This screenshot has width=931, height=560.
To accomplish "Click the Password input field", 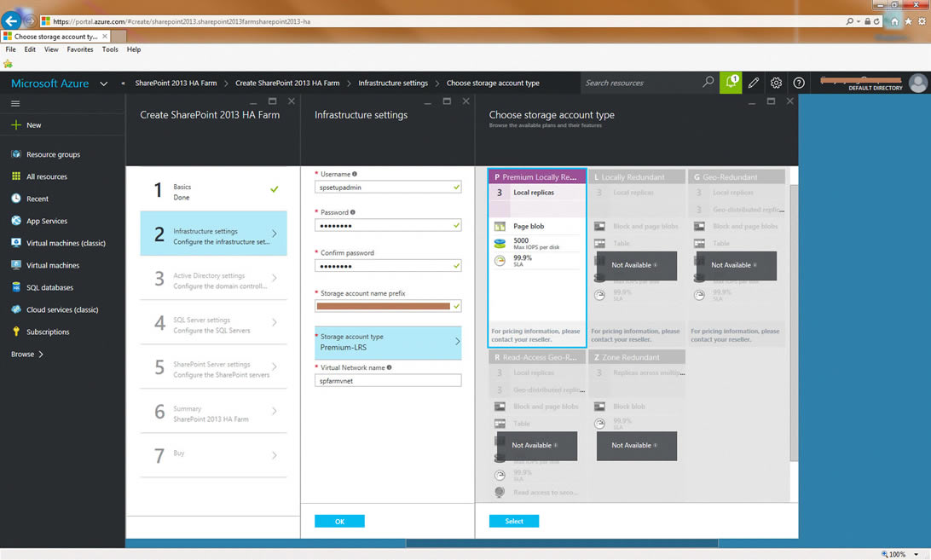I will 388,225.
